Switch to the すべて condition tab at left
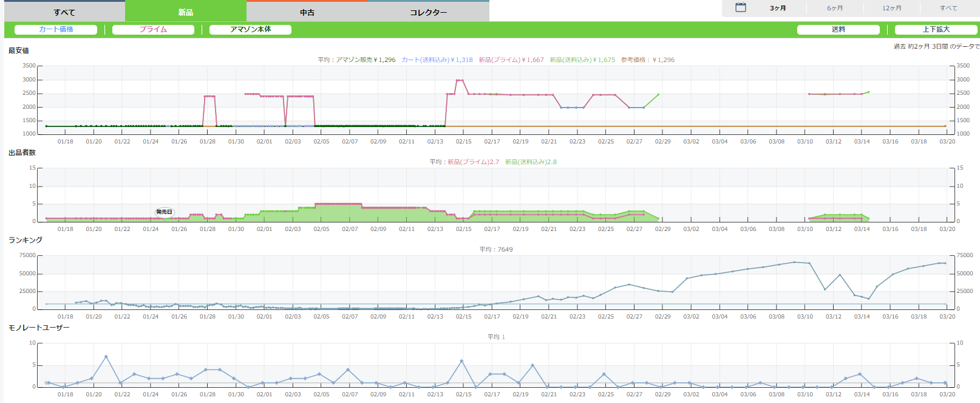This screenshot has height=403, width=980. point(64,12)
